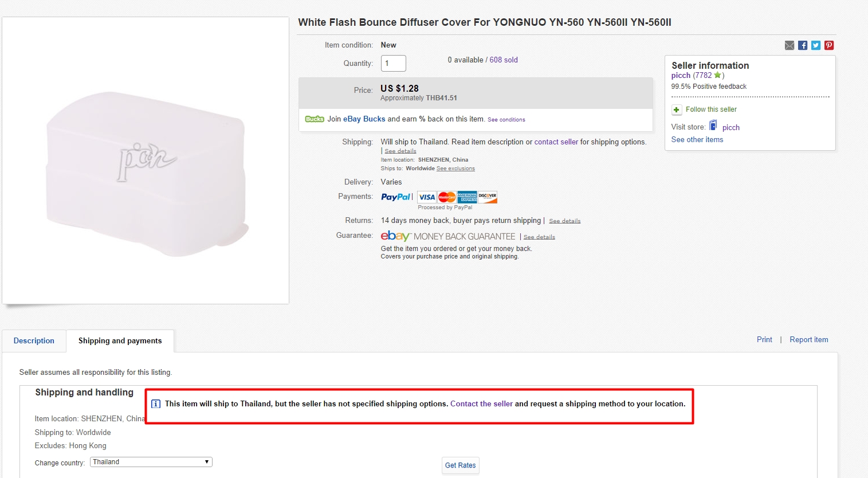Share listing via email envelope icon
The image size is (868, 478).
[789, 45]
